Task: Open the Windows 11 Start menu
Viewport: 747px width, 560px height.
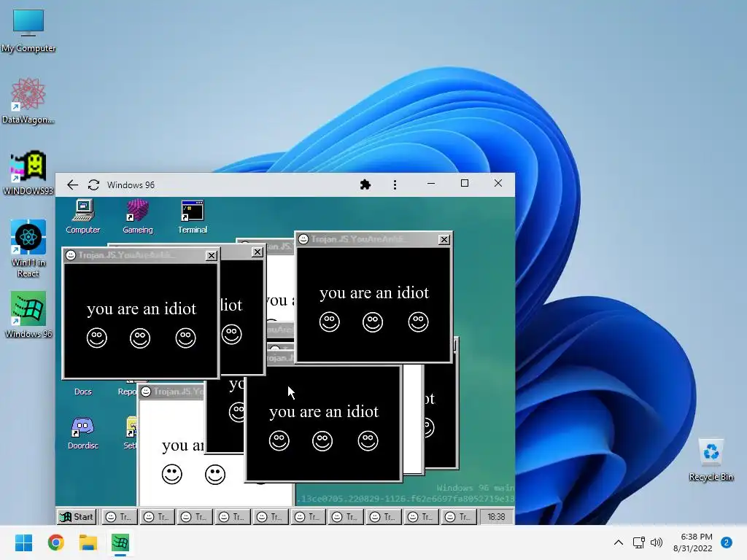Action: pyautogui.click(x=23, y=542)
